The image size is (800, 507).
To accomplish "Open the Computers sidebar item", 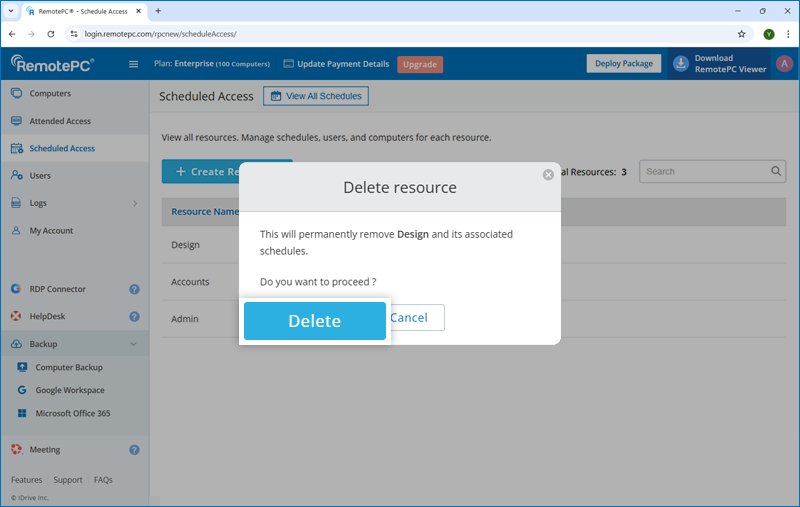I will click(50, 94).
